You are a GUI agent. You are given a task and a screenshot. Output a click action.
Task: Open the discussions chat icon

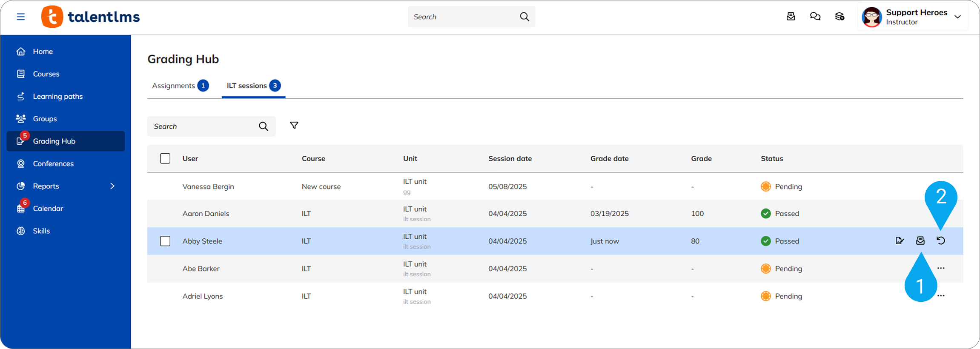pos(815,17)
